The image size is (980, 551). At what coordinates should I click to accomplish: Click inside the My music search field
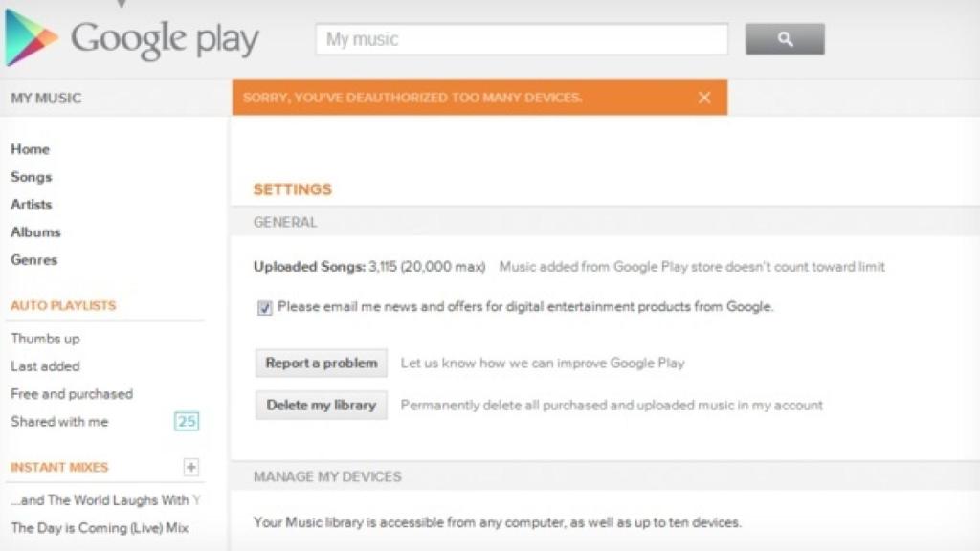[521, 39]
